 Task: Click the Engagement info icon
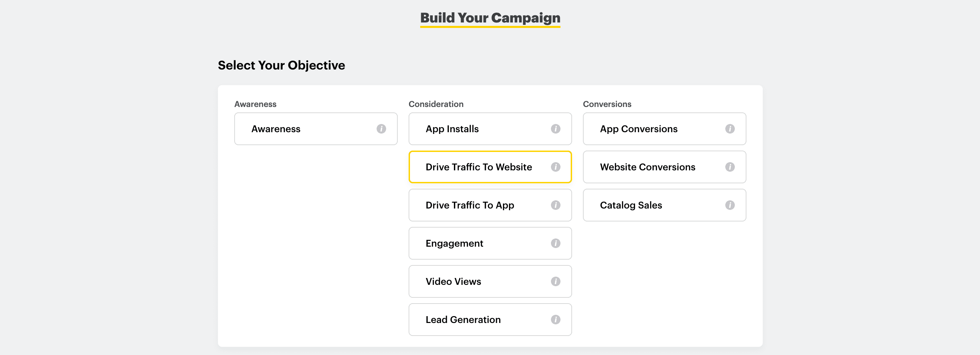click(555, 243)
